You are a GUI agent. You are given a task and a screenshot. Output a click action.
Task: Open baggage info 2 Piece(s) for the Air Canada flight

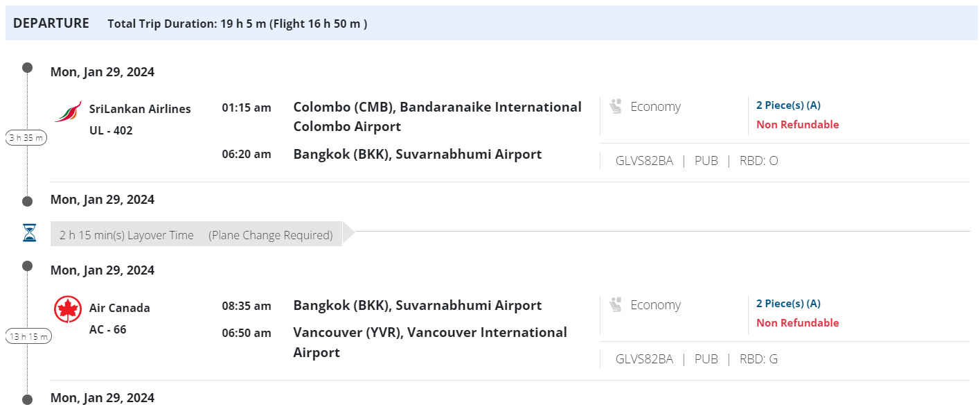788,304
